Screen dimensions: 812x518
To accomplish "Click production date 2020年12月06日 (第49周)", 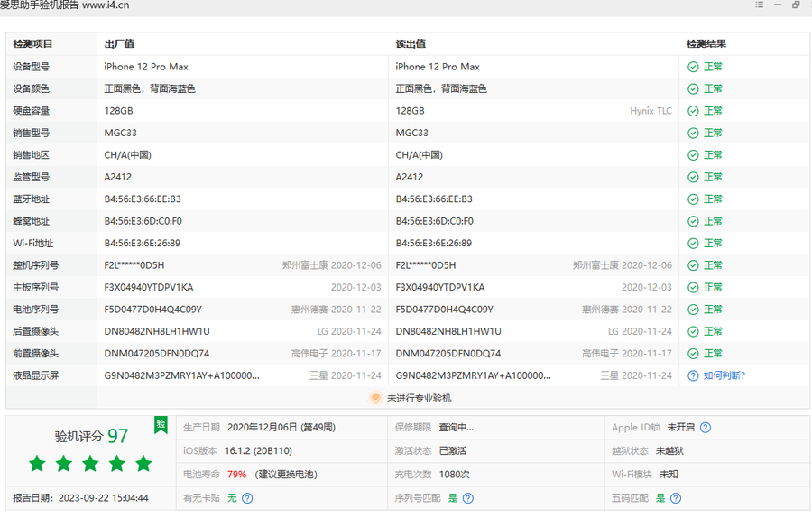I will (281, 428).
